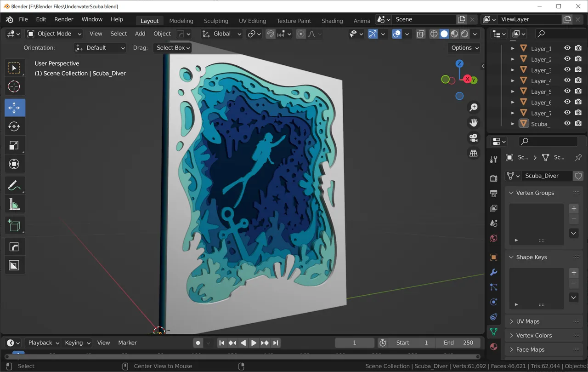Collapse the Vertex Groups panel
Viewport: 588px width, 372px height.
point(544,193)
